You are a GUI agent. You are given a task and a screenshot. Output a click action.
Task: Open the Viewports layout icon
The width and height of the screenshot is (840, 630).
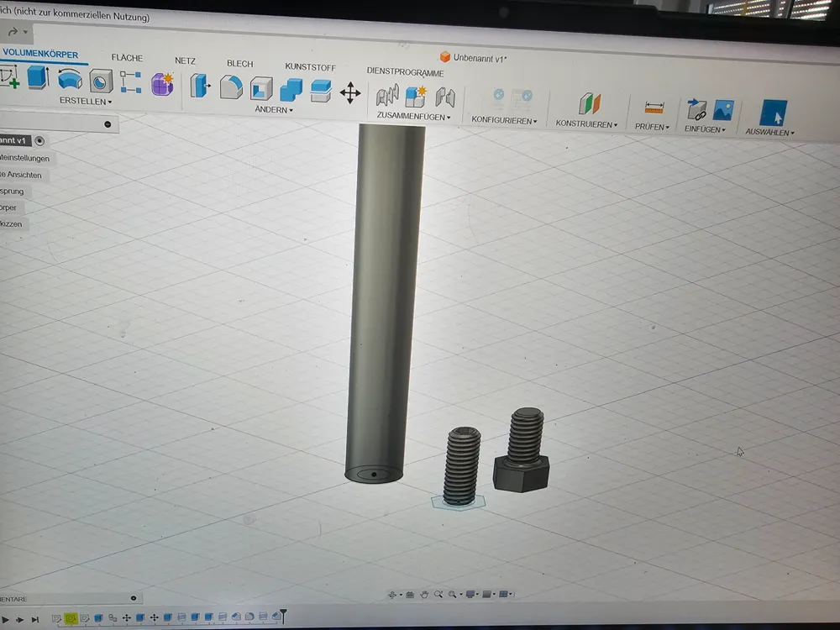coord(503,594)
